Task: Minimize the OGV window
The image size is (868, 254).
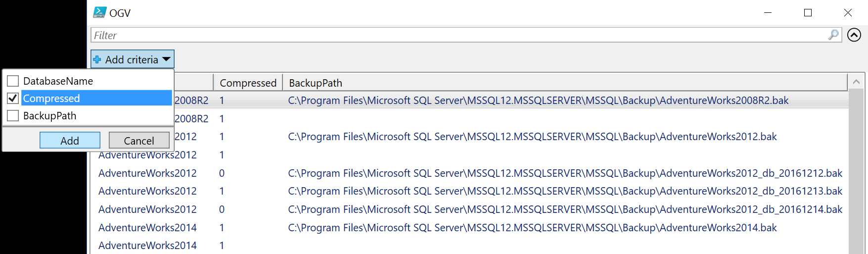Action: coord(768,13)
